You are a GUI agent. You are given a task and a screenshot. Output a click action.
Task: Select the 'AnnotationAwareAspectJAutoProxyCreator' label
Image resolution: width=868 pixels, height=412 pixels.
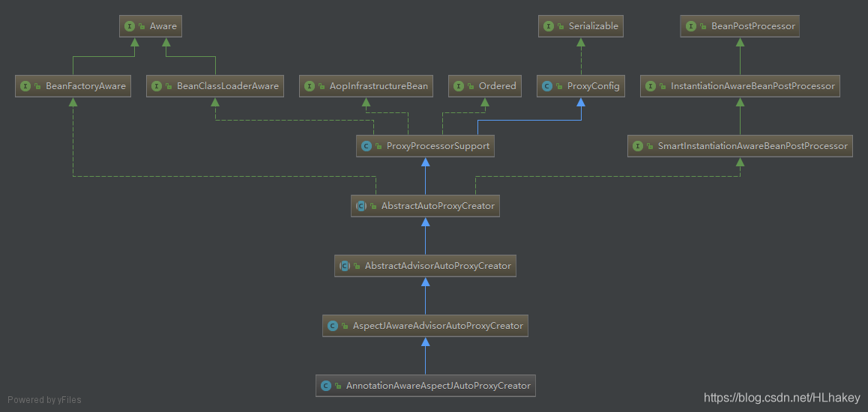pos(438,386)
